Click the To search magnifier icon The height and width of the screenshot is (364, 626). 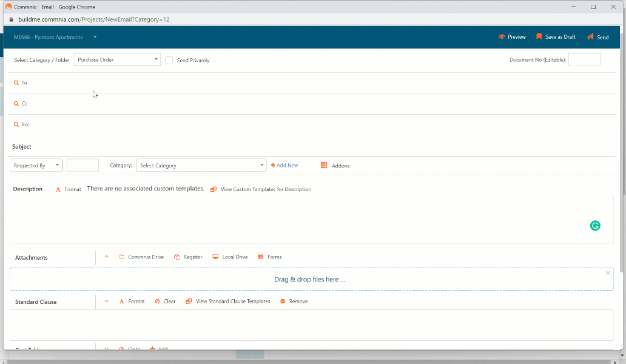pyautogui.click(x=16, y=83)
